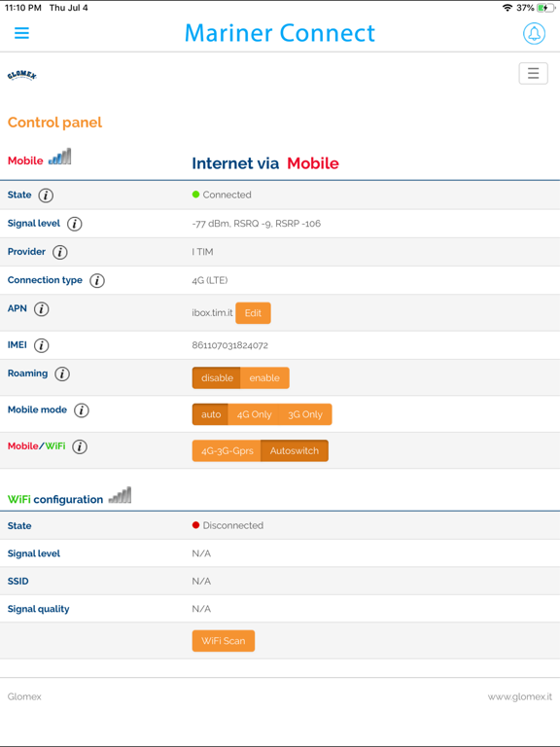Click the ibox.tim.it APN value

pos(212,313)
